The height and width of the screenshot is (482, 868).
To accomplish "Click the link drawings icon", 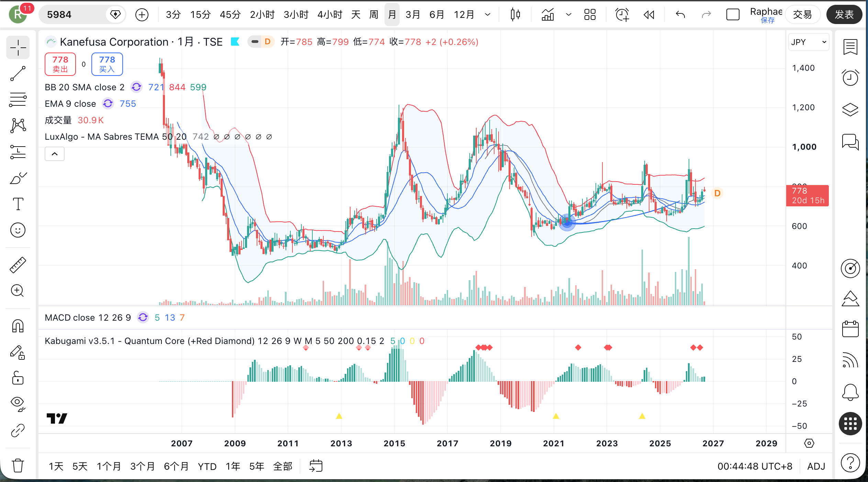I will (x=18, y=431).
